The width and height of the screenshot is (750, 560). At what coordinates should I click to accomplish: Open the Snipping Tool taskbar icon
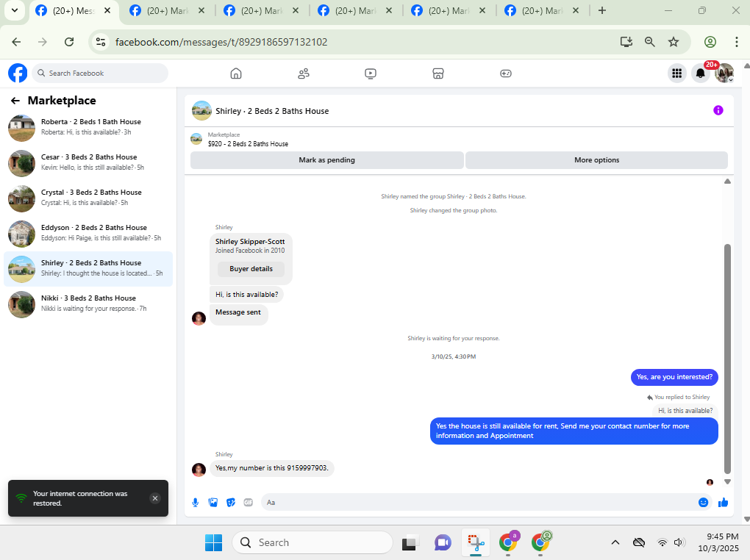click(x=476, y=542)
